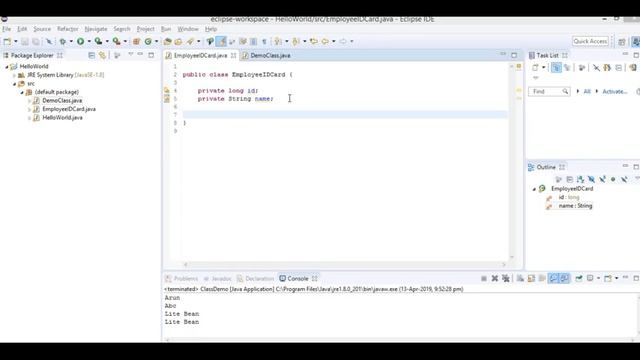Click the Debug bug icon in toolbar
640x360 pixels.
[62, 41]
